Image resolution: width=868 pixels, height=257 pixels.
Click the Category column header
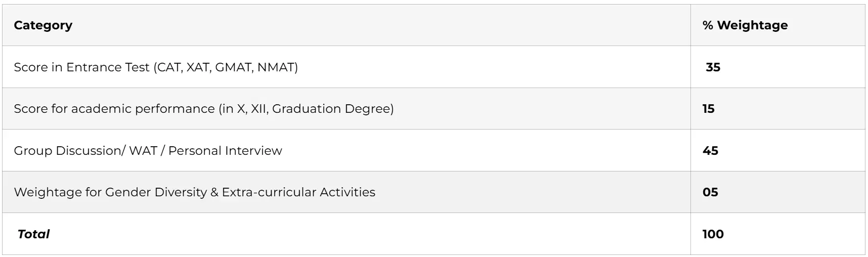43,25
